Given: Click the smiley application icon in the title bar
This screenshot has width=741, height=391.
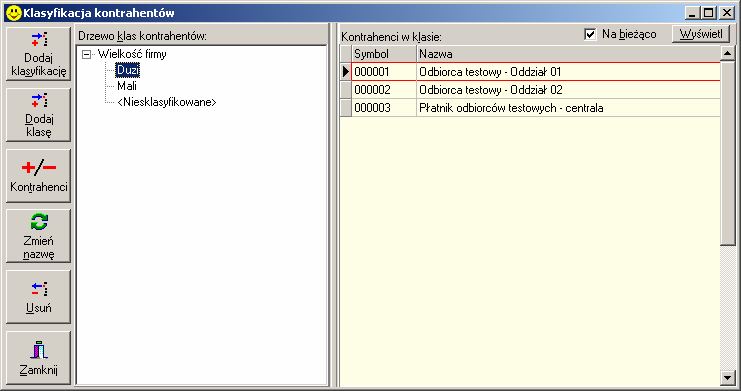Looking at the screenshot, I should [14, 13].
